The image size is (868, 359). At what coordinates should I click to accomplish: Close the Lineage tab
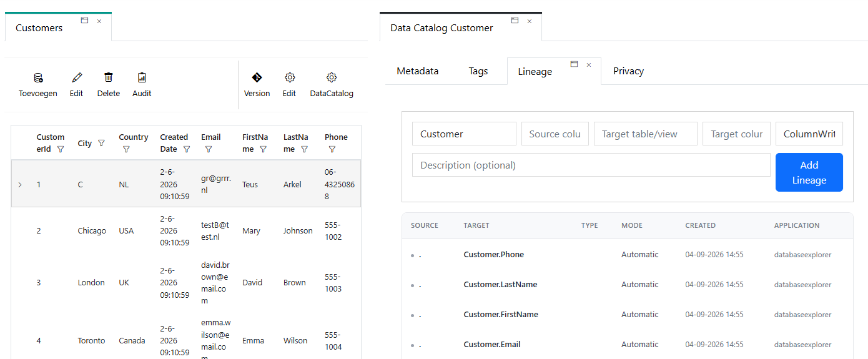(588, 65)
